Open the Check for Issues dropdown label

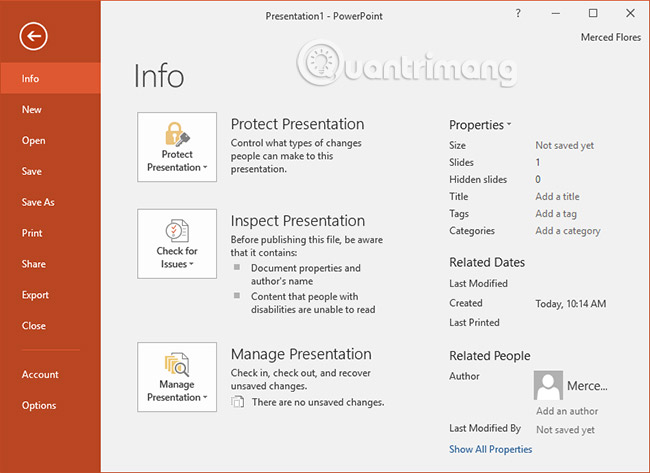pos(177,257)
